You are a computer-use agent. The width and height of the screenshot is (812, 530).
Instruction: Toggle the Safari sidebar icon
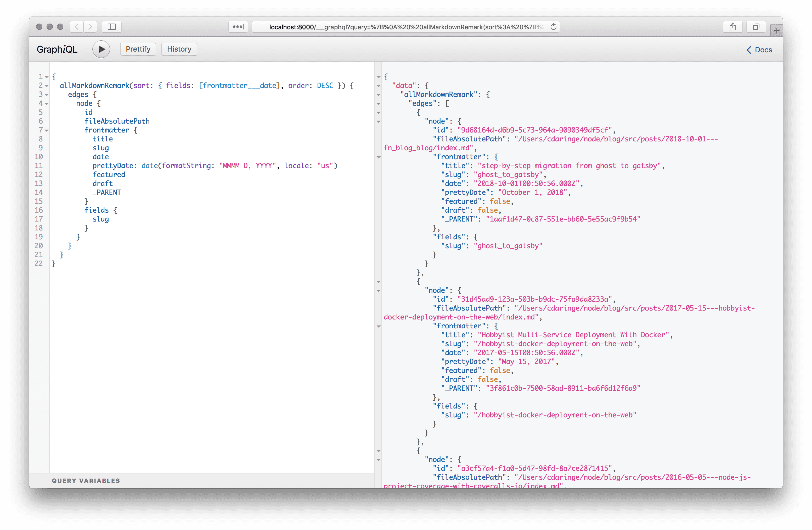click(x=111, y=27)
